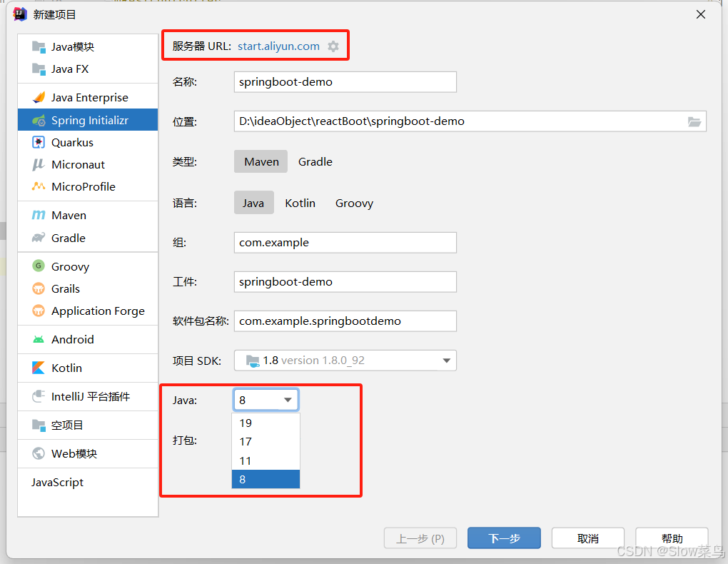Open the start.aliyun.com server link
The width and height of the screenshot is (728, 564).
278,46
